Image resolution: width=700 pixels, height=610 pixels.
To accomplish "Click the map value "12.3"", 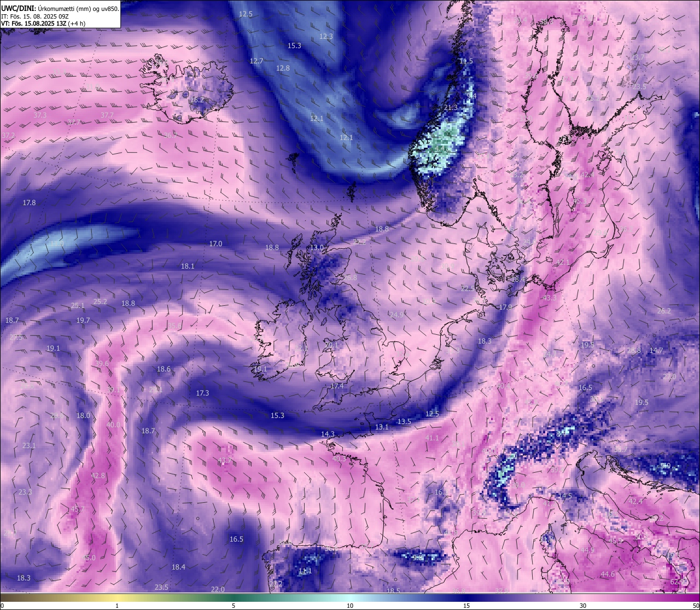I will 326,37.
